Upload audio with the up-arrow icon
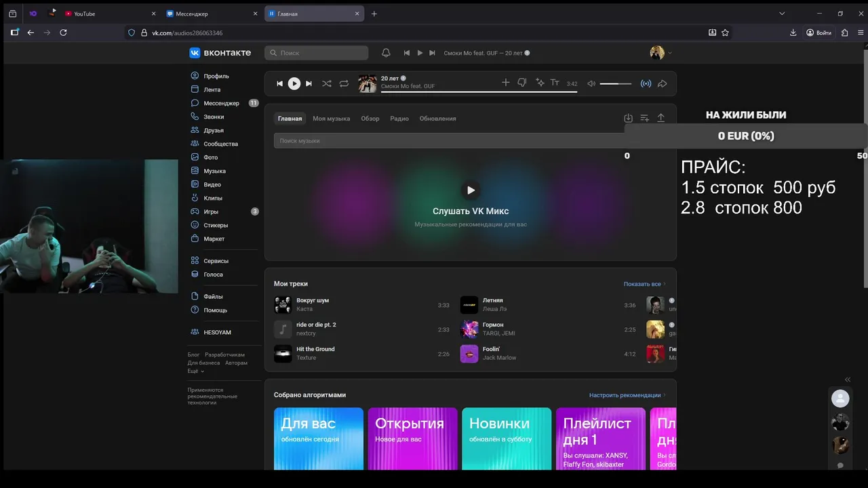This screenshot has width=868, height=488. tap(661, 118)
